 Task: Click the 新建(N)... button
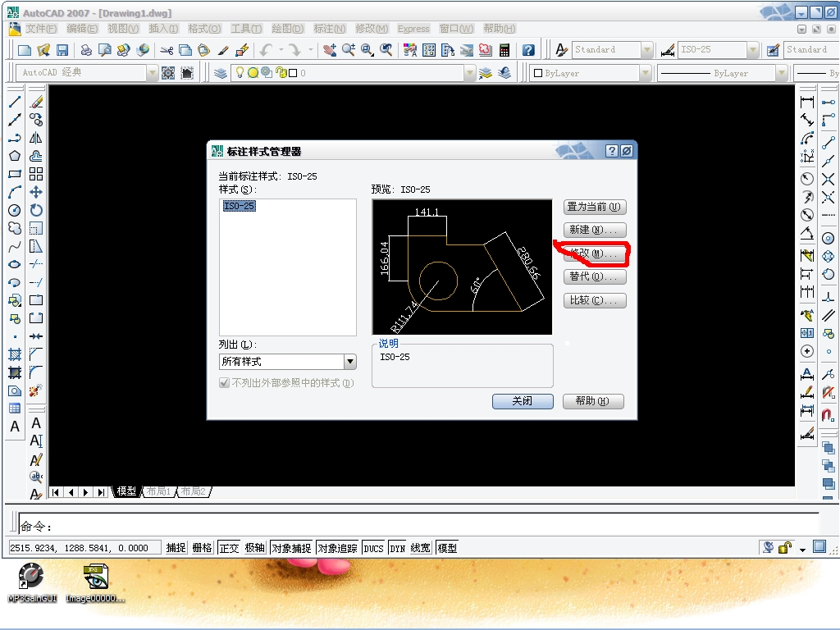pos(595,230)
